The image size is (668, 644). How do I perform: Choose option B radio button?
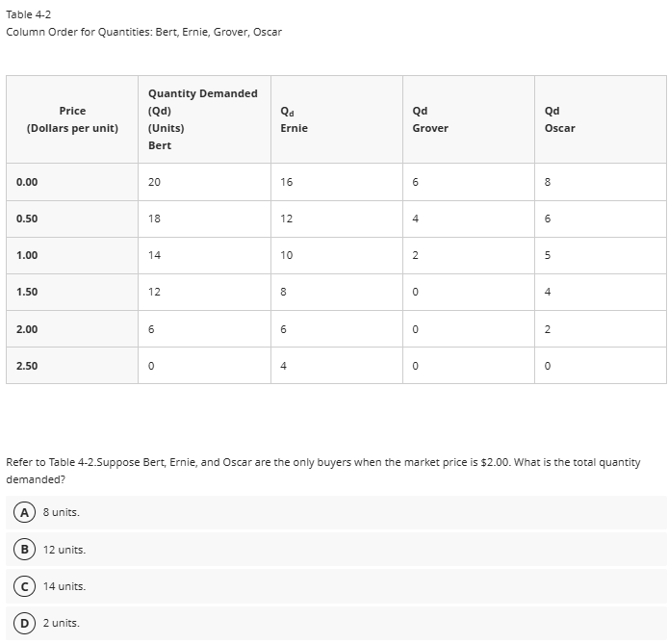(x=21, y=550)
